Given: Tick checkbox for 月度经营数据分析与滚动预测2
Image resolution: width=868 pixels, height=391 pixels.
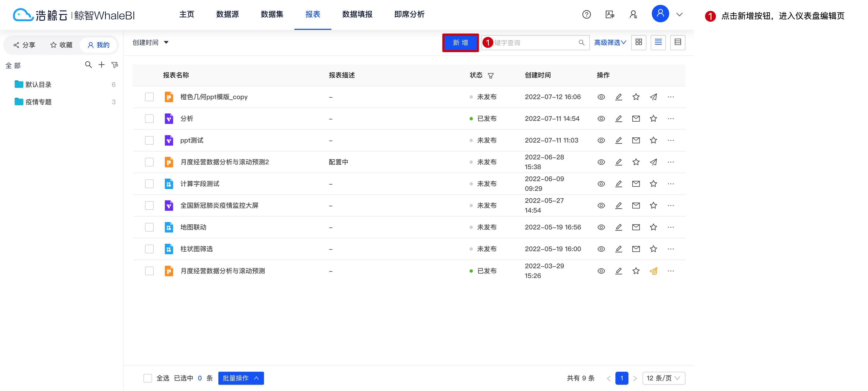Looking at the screenshot, I should point(149,162).
